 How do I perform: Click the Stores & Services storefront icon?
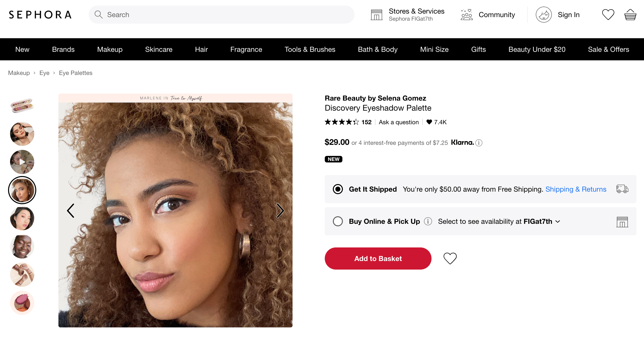(x=376, y=15)
